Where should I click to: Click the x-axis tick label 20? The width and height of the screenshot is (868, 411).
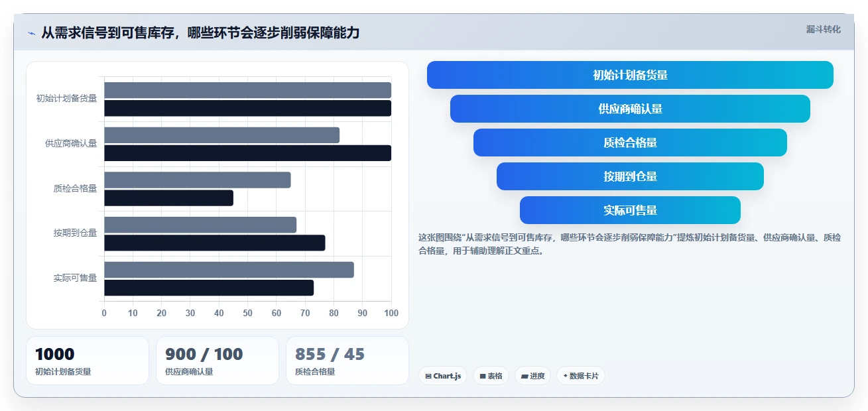click(x=162, y=313)
